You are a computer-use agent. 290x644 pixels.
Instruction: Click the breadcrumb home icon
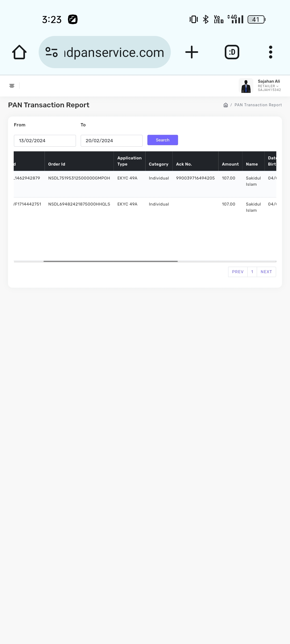[x=226, y=105]
